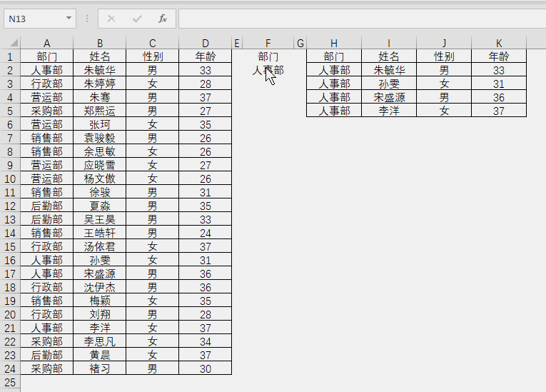Screen dimensions: 546x392
Task: Select column F header
Action: [268, 44]
